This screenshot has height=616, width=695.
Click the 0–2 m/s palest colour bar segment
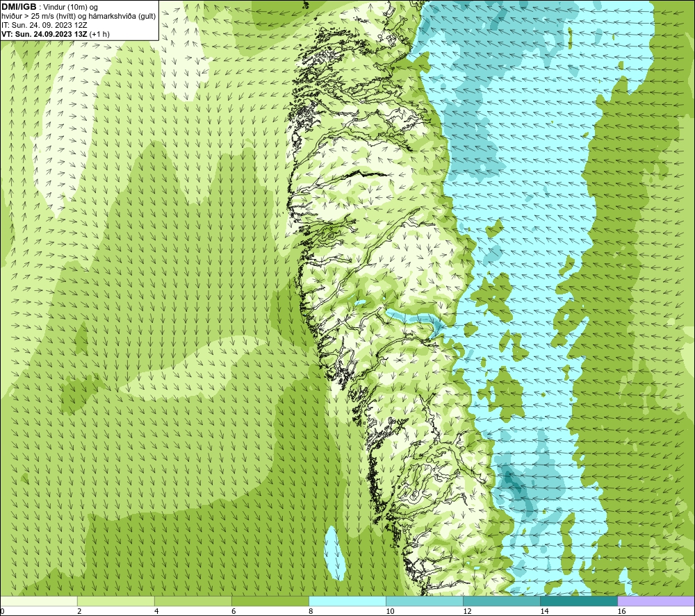(x=38, y=601)
